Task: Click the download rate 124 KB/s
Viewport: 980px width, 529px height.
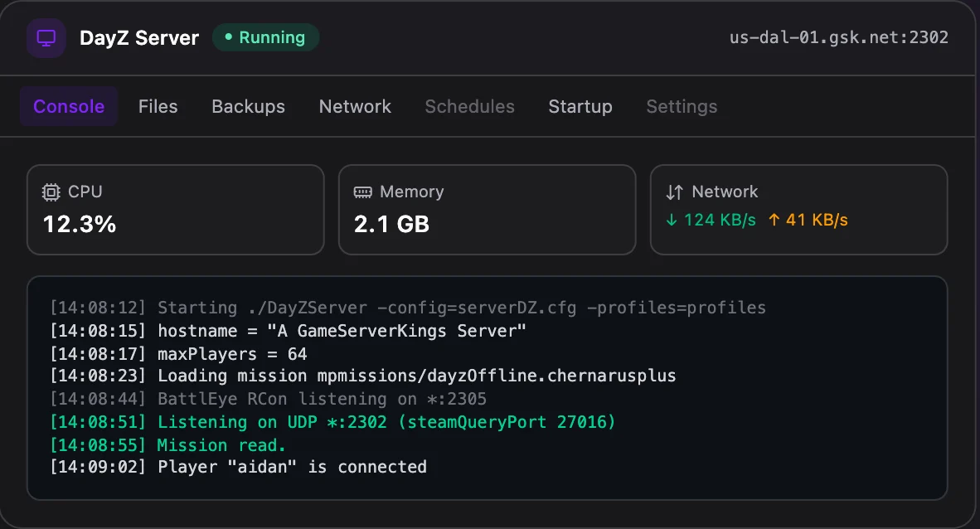Action: click(x=720, y=220)
